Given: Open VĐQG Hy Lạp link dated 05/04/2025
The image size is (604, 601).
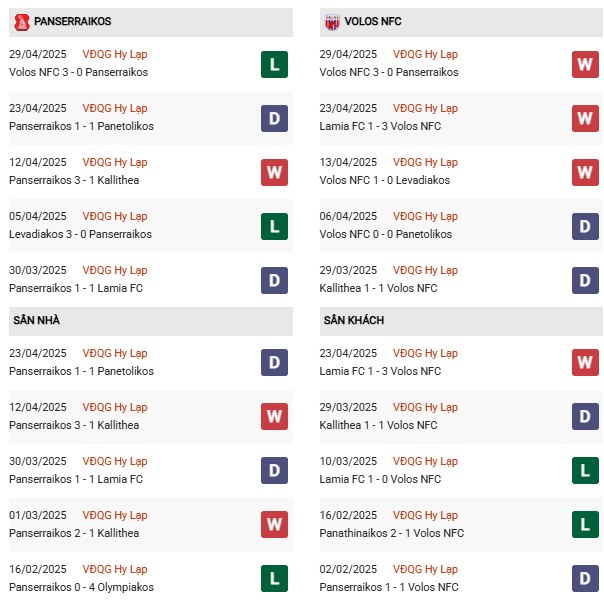Looking at the screenshot, I should pos(115,216).
